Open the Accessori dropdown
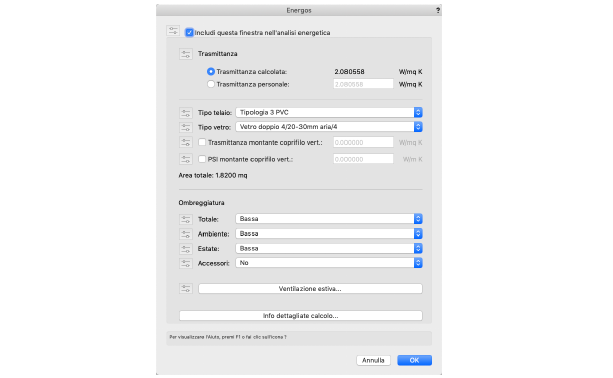613x378 pixels. (329, 263)
